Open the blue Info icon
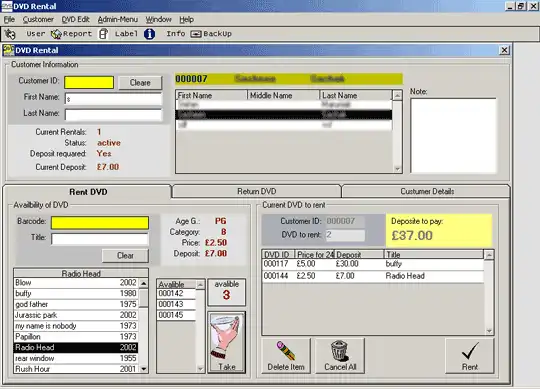The height and width of the screenshot is (389, 540). coord(149,34)
